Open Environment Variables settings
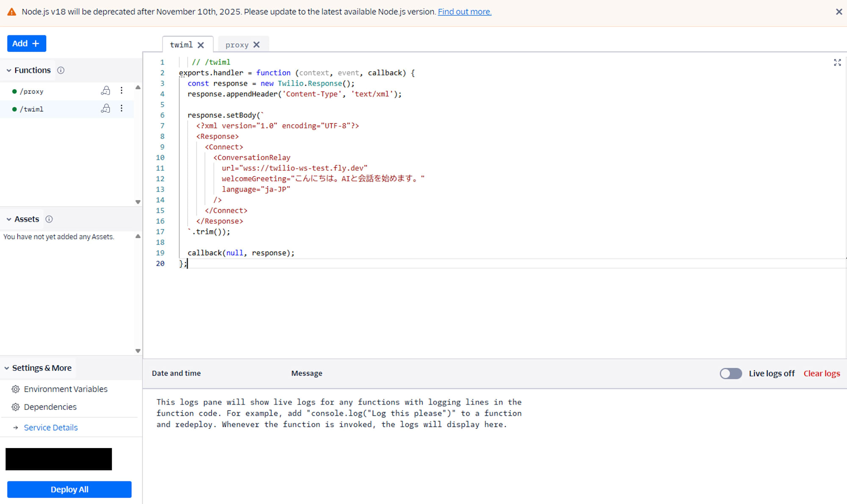Viewport: 847px width, 504px height. pos(66,389)
